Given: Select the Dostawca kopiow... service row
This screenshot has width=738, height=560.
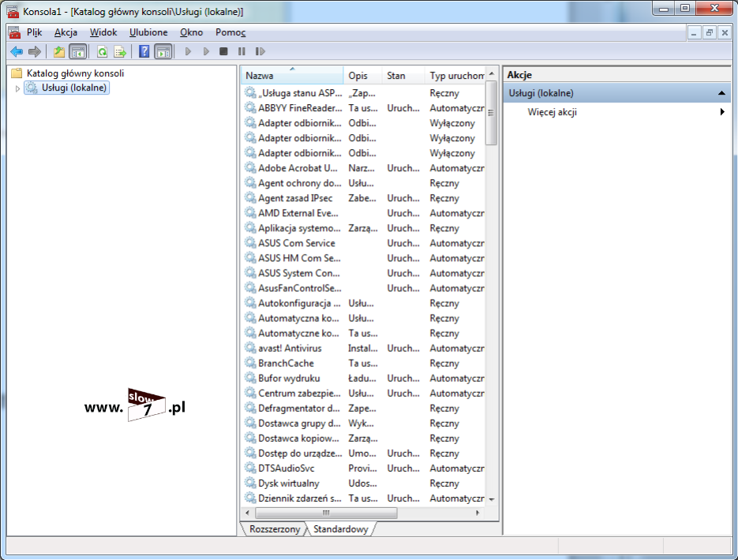Looking at the screenshot, I should pos(364,439).
